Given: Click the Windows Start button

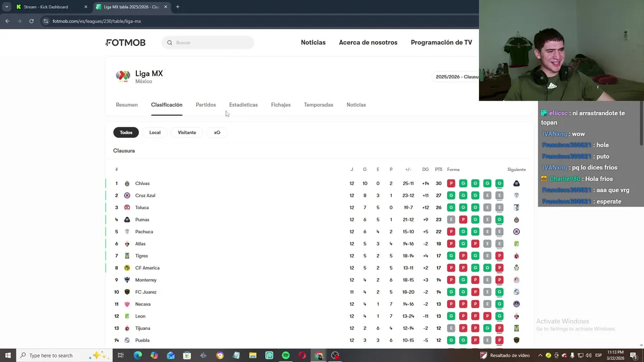Looking at the screenshot, I should tap(8, 355).
